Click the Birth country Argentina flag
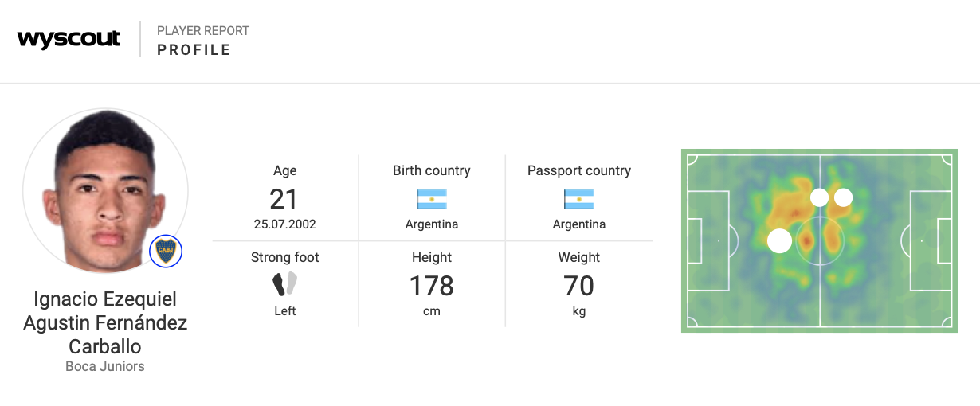This screenshot has height=406, width=980. (431, 198)
